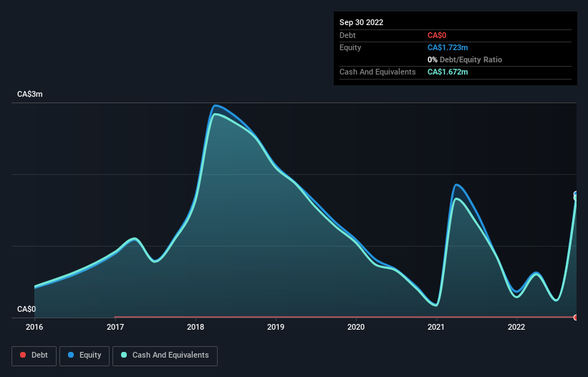Screen dimensions: 588x377
Task: Toggle Cash And Equivalents legend button
Action: 165,355
